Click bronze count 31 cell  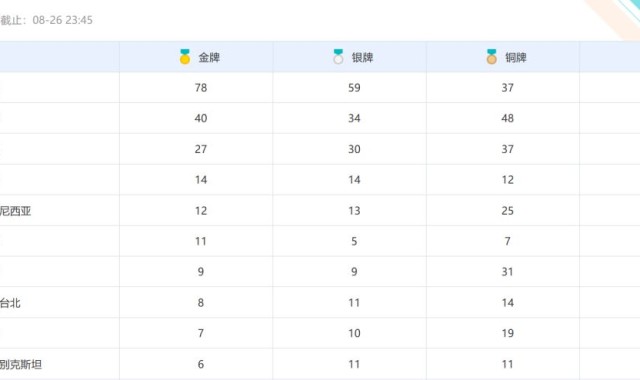507,272
